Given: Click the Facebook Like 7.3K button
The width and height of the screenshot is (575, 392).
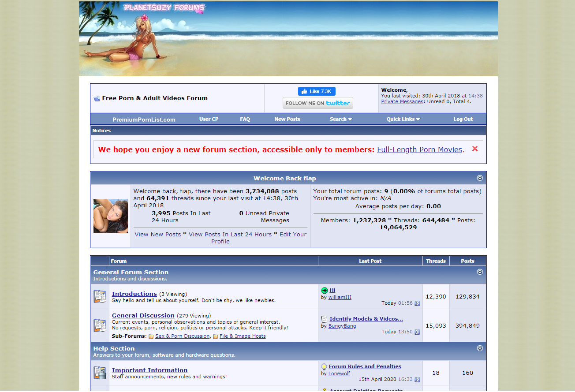Looking at the screenshot, I should pos(317,91).
